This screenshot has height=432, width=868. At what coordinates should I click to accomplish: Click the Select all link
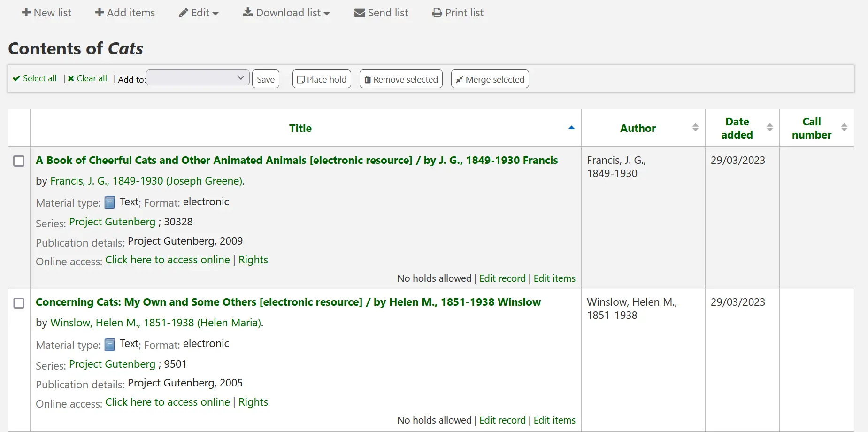tap(35, 78)
